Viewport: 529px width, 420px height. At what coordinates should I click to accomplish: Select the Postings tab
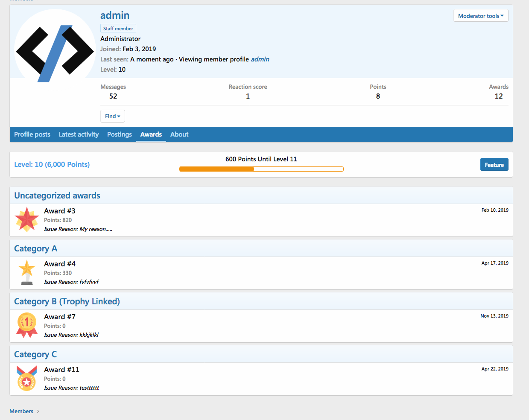coord(120,134)
